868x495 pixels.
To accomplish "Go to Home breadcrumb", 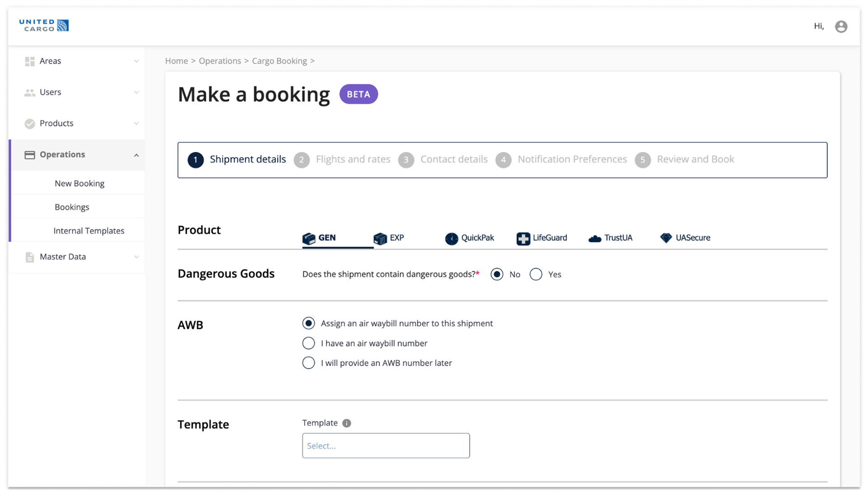I will pyautogui.click(x=176, y=61).
